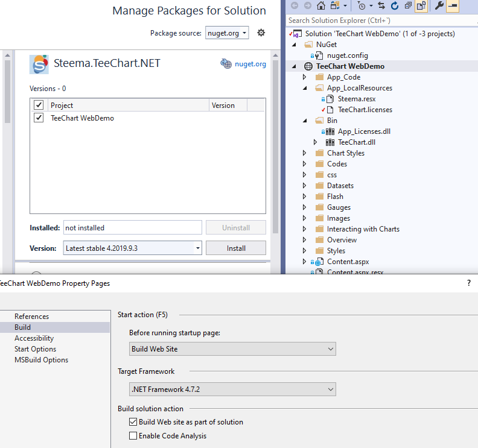Open the Pending Changes Filter clock icon
The height and width of the screenshot is (448, 478).
click(362, 6)
